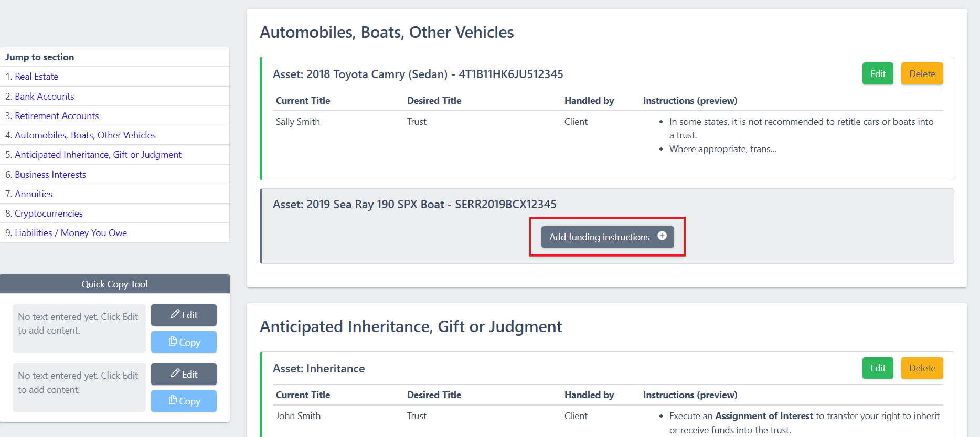Viewport: 980px width, 437px height.
Task: Open Cryptocurrencies section link
Action: [49, 214]
